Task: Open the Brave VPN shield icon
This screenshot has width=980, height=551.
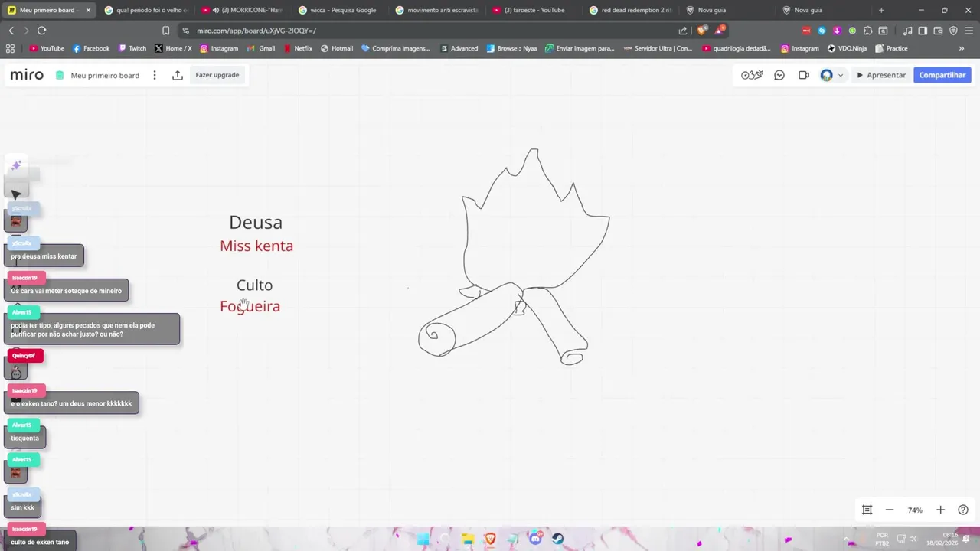Action: 953,31
